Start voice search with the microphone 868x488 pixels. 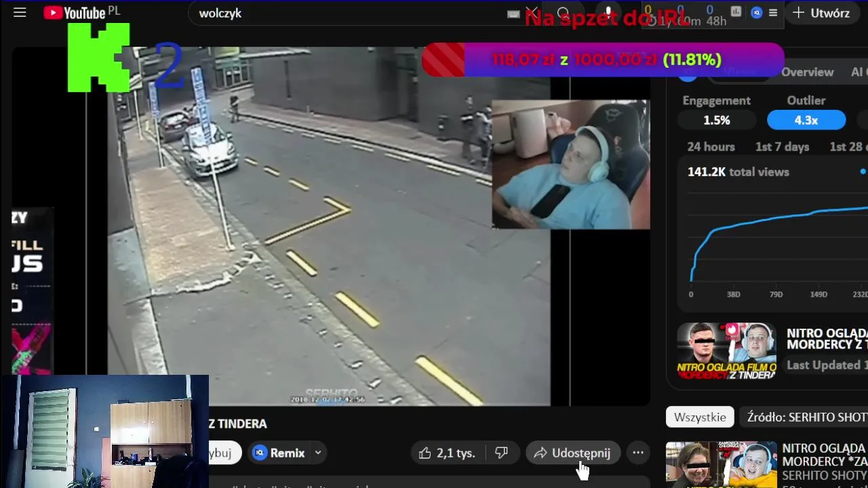pyautogui.click(x=608, y=14)
